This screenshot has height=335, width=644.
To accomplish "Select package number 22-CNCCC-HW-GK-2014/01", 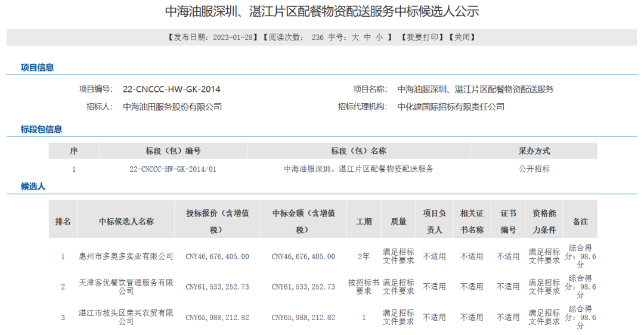I will click(173, 169).
